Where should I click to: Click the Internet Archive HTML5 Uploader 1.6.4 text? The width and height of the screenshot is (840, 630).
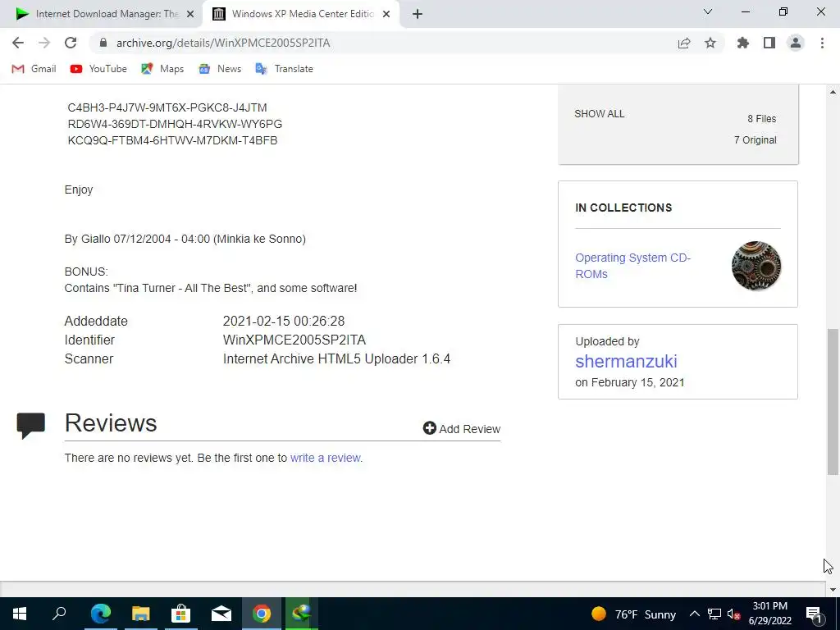click(x=336, y=359)
